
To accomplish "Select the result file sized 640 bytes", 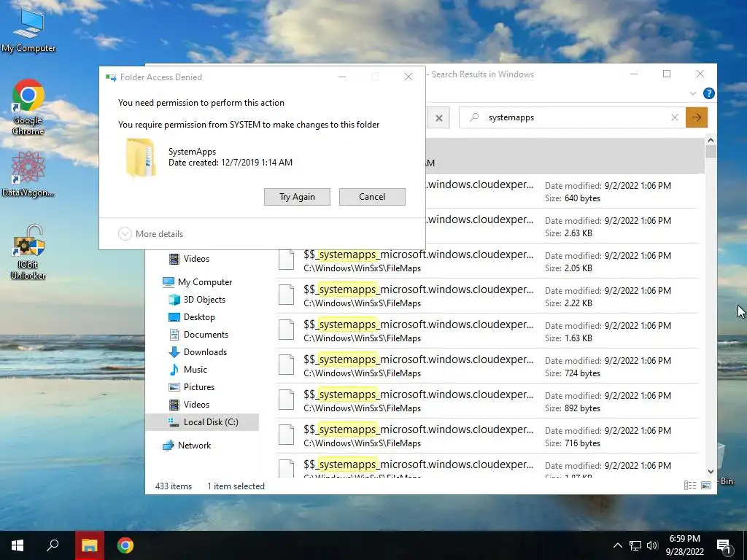I will pyautogui.click(x=562, y=191).
